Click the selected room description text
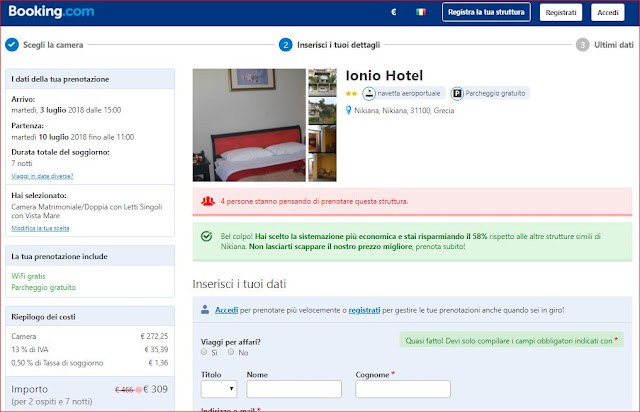The height and width of the screenshot is (412, 640). coord(87,211)
